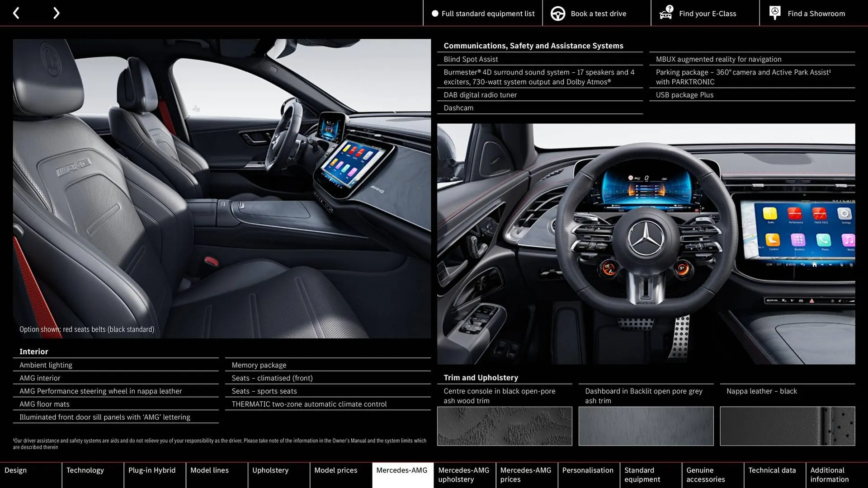The height and width of the screenshot is (488, 868).
Task: Click the Full standard equipment list bullet icon
Action: (x=434, y=13)
